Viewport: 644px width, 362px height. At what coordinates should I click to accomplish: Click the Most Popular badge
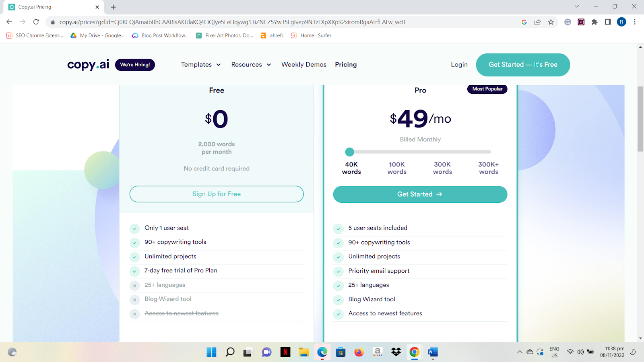point(487,89)
